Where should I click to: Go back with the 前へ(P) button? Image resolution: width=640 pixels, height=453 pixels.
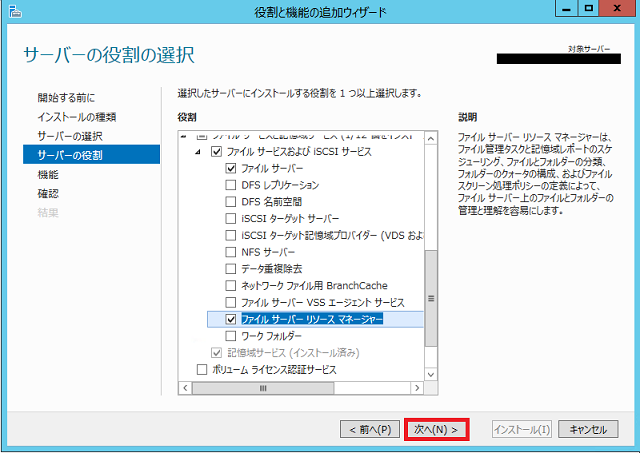click(371, 429)
